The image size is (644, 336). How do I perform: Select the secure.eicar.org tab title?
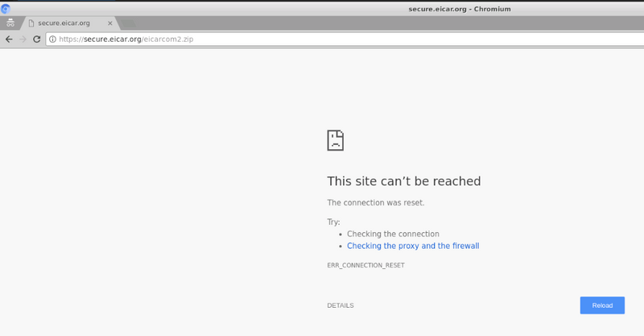tap(64, 23)
